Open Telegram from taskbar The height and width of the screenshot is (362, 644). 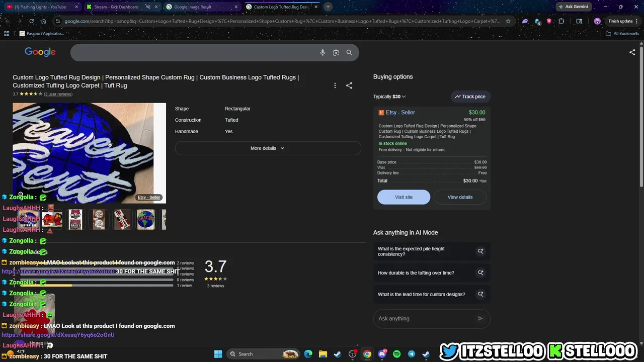coord(411,354)
